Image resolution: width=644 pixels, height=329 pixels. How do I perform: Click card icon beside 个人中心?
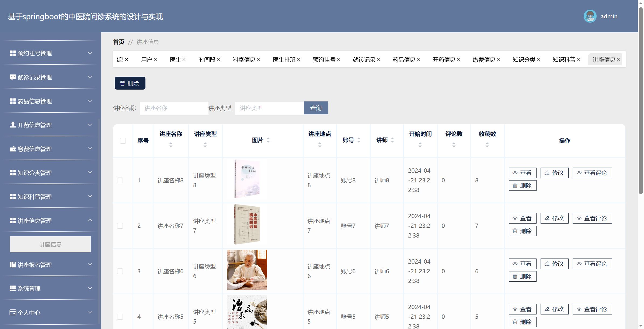(x=13, y=312)
